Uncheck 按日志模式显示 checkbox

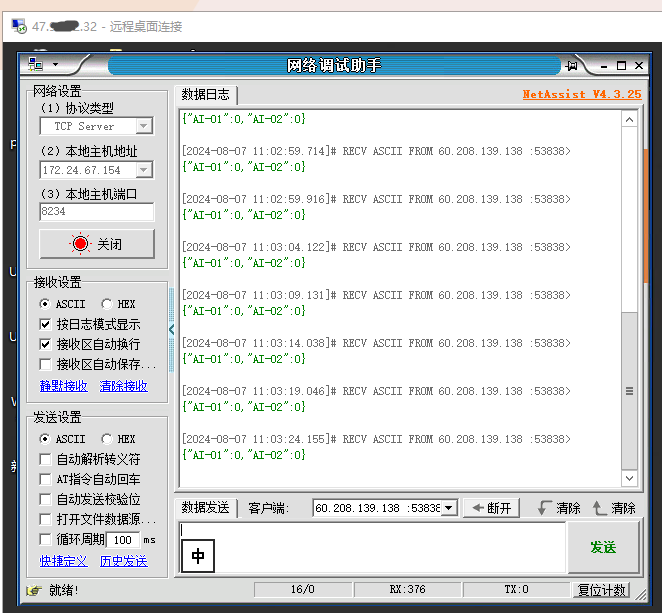click(45, 324)
